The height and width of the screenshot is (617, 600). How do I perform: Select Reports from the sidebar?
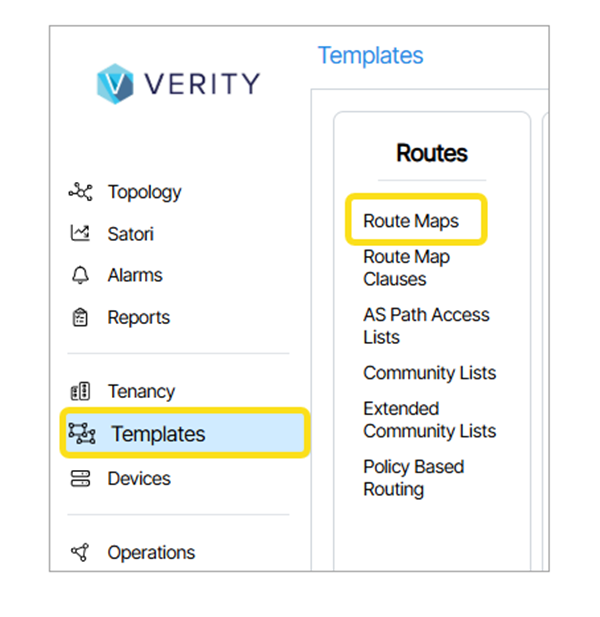pos(139,318)
